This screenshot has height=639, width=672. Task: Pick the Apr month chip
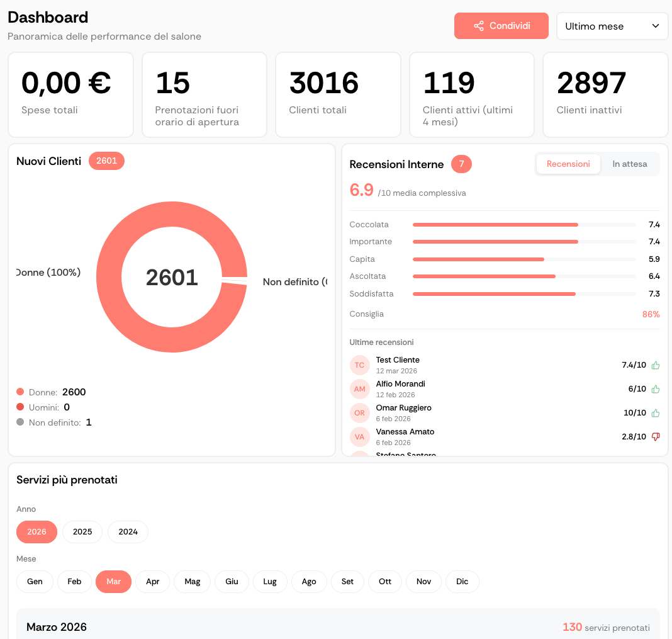pos(153,582)
